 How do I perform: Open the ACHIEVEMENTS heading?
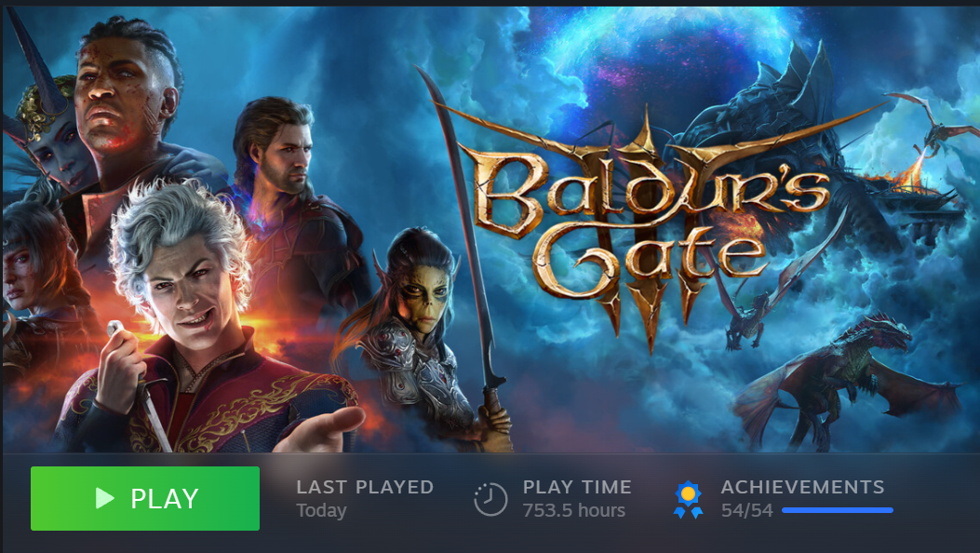pyautogui.click(x=802, y=487)
